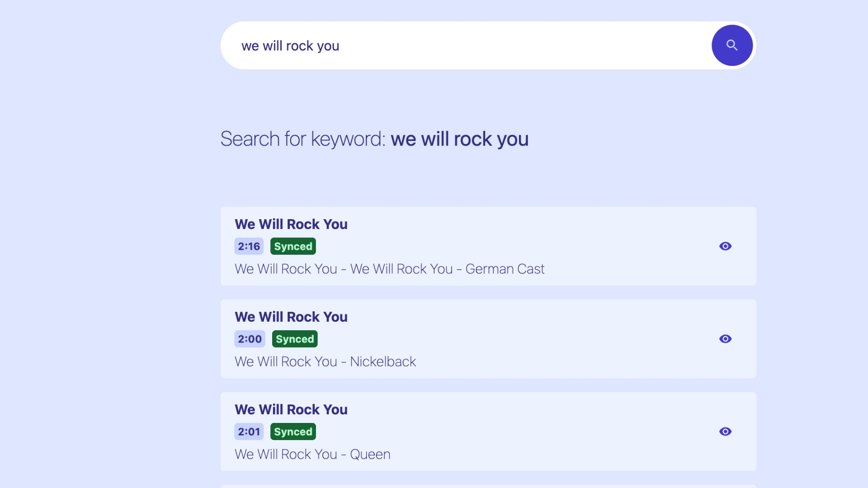The width and height of the screenshot is (868, 488).
Task: Select the keyword heading text
Action: 374,139
